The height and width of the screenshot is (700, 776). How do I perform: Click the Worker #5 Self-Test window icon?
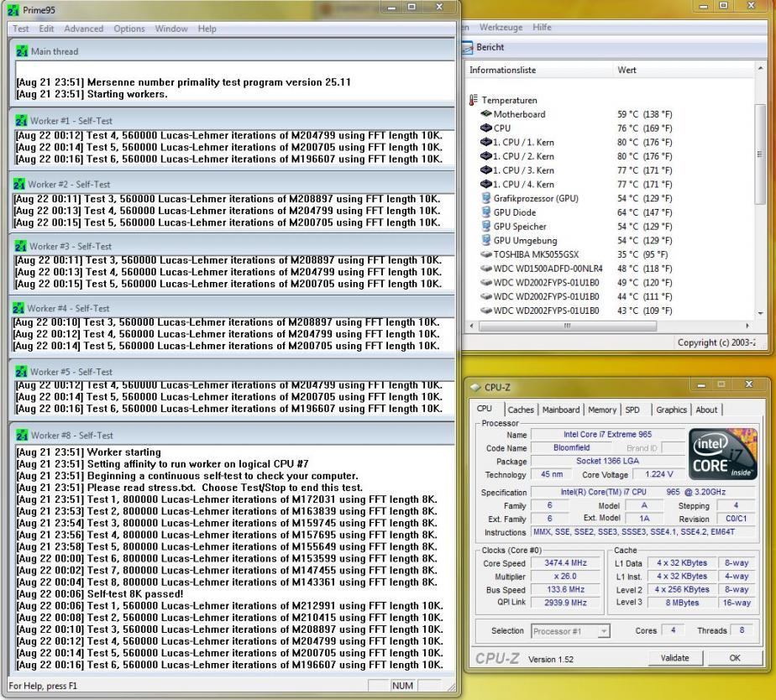[21, 371]
